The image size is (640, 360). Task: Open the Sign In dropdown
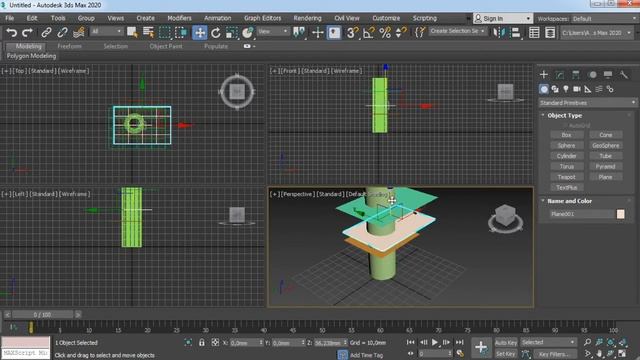503,18
